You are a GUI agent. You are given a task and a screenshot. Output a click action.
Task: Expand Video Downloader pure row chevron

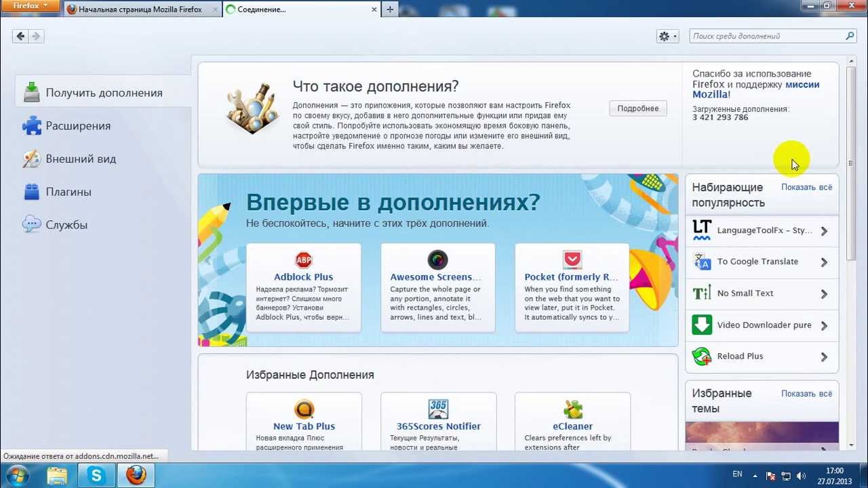[824, 325]
